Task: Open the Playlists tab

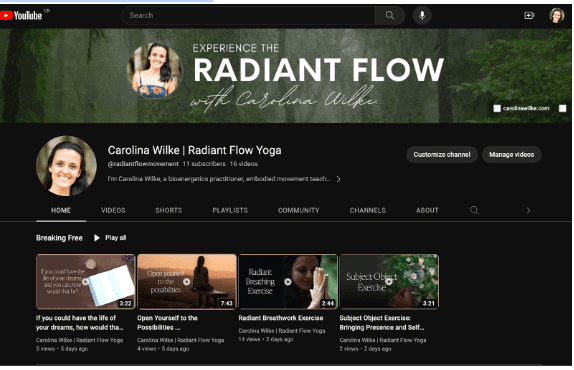Action: click(x=230, y=210)
